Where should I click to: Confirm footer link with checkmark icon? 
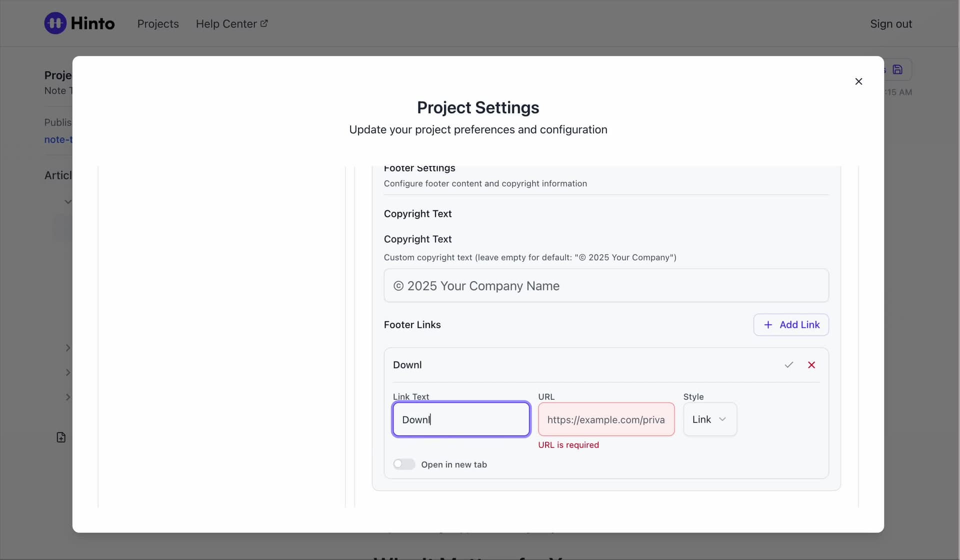pyautogui.click(x=788, y=365)
